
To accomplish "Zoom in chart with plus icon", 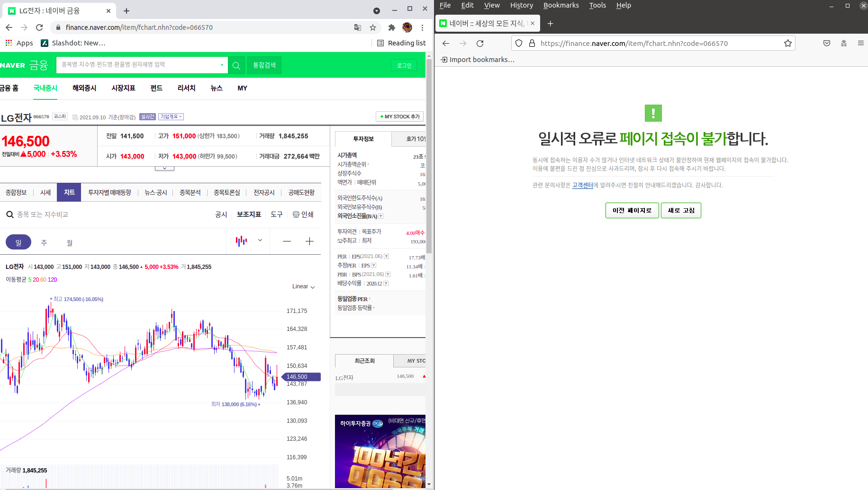I will tap(309, 241).
